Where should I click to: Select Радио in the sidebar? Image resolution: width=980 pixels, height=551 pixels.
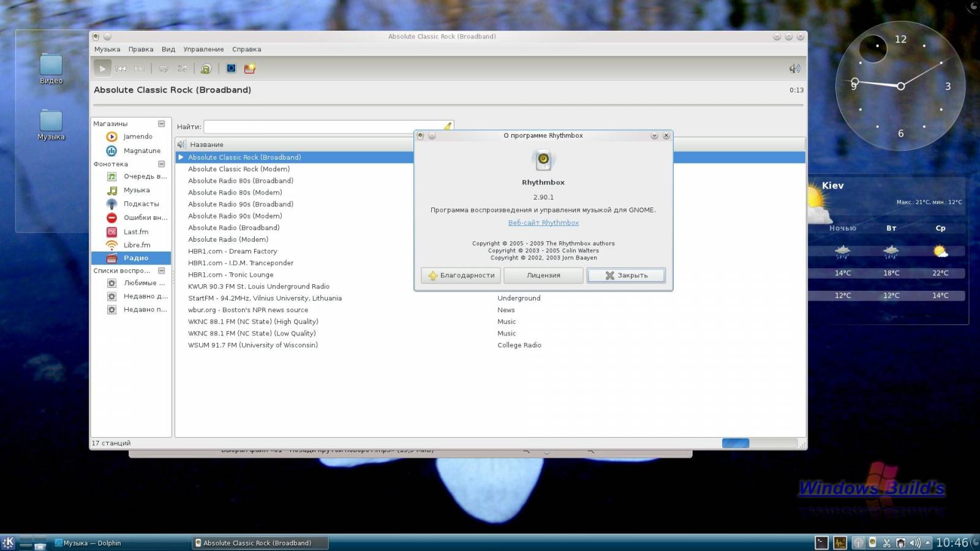131,258
